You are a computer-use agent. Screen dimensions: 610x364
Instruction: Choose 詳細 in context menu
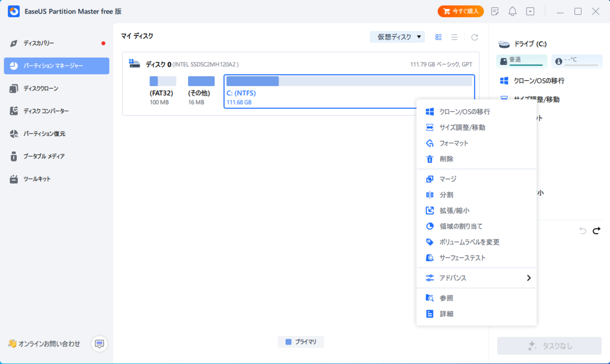[476, 314]
